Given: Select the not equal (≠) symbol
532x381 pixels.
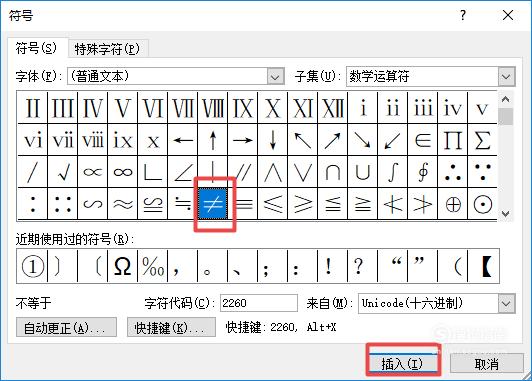Looking at the screenshot, I should 213,204.
